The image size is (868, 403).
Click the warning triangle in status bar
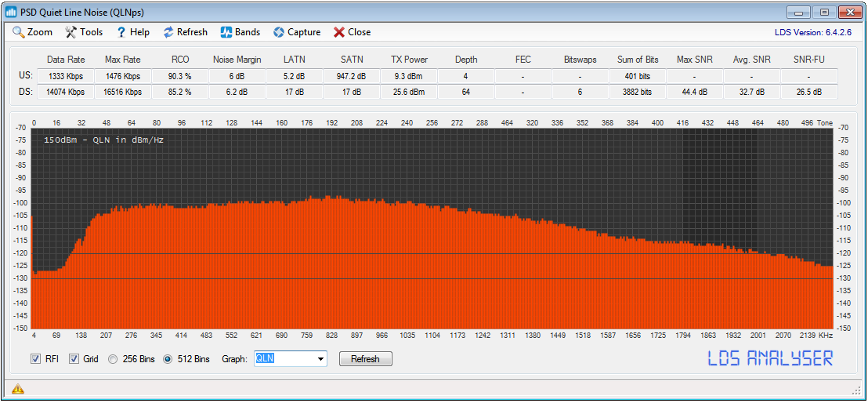pyautogui.click(x=17, y=389)
